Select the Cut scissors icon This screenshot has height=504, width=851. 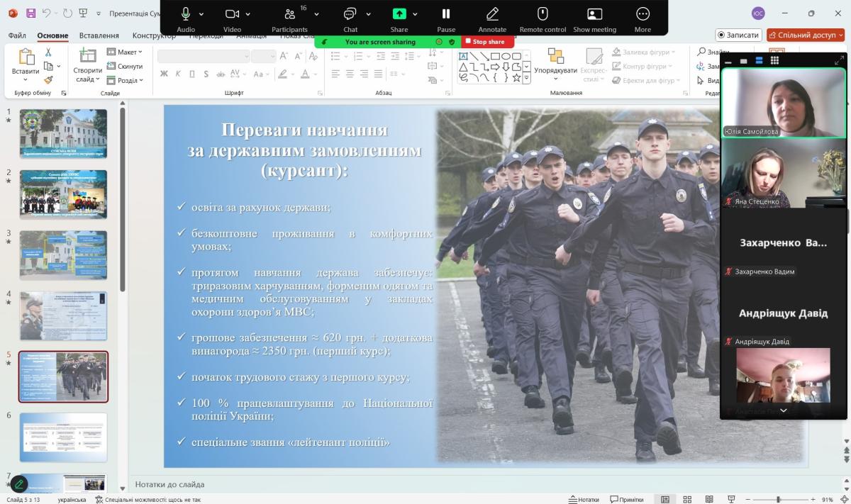48,52
